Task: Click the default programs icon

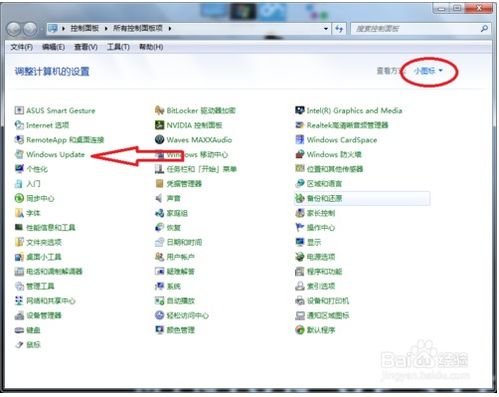Action: [300, 330]
